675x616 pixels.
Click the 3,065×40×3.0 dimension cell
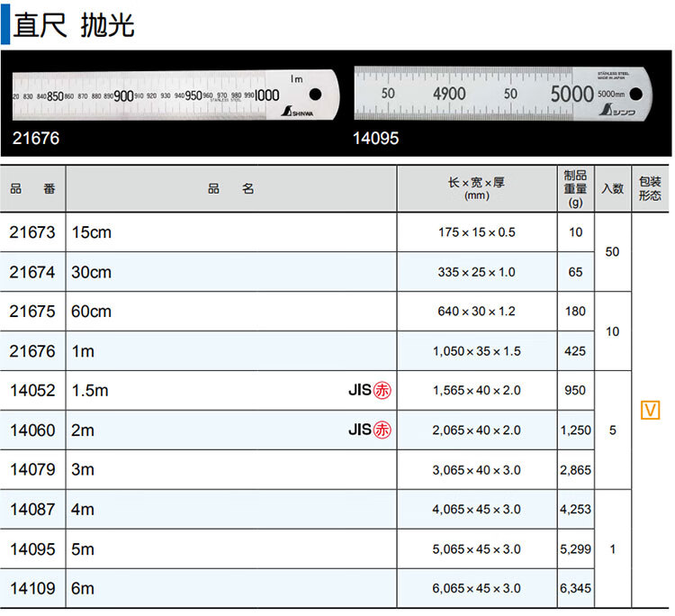click(476, 470)
